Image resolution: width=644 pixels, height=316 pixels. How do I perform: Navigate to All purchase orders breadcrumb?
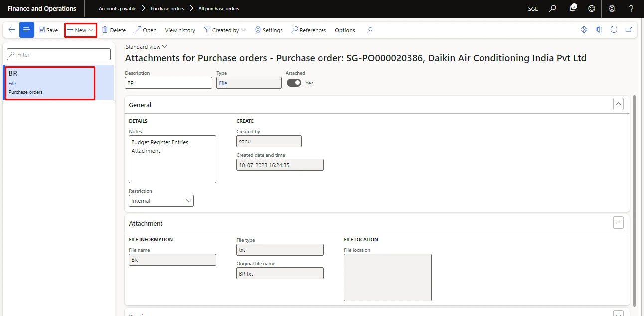(x=219, y=9)
